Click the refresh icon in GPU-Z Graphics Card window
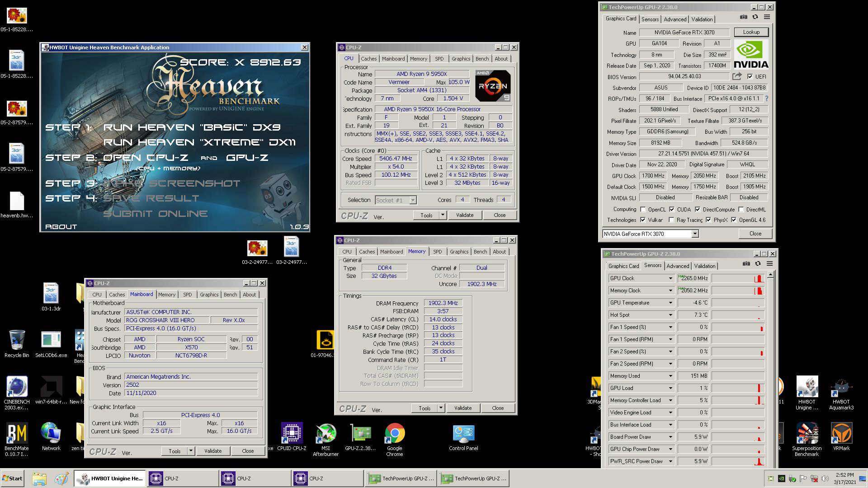The image size is (868, 488). pos(755,17)
